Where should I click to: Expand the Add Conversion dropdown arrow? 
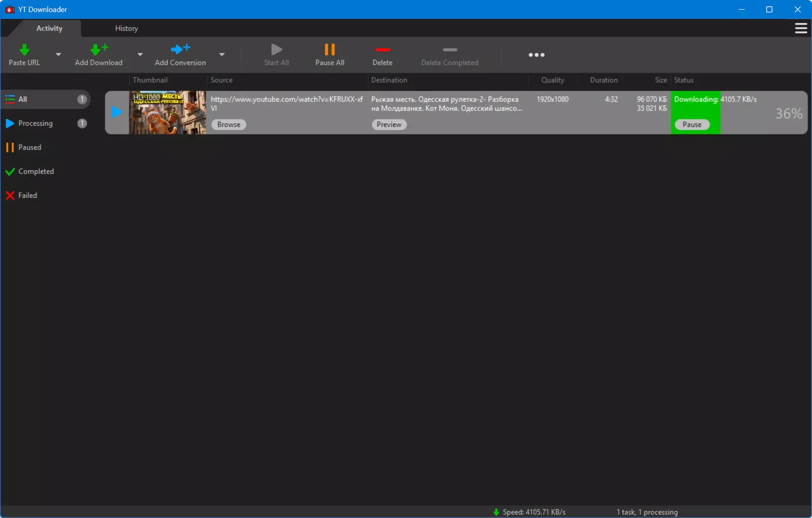(x=222, y=54)
